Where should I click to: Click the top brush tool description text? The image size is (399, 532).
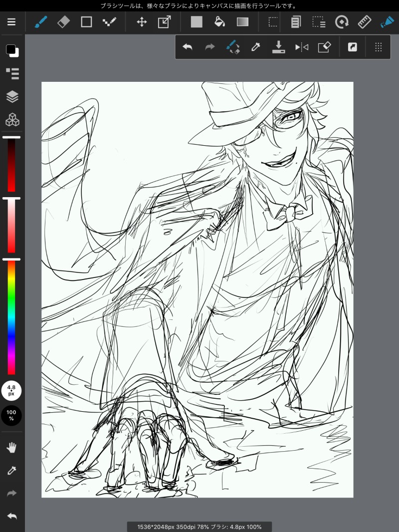click(199, 6)
